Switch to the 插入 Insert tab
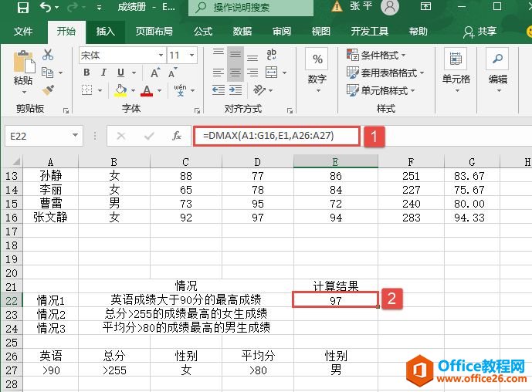 click(105, 32)
